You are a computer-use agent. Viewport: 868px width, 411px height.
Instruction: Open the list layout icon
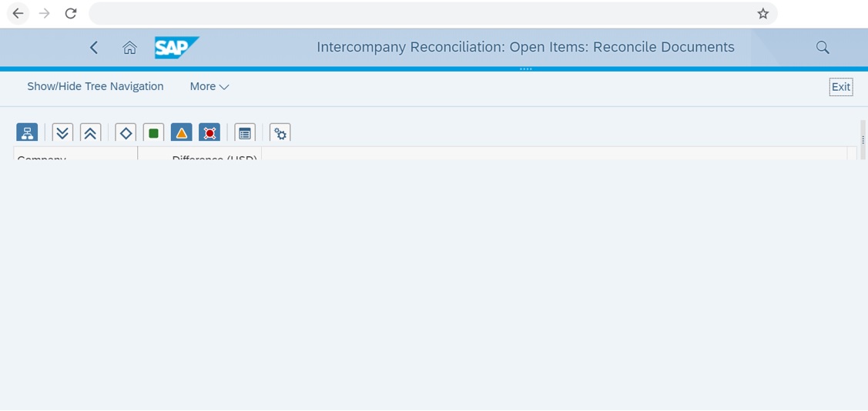click(245, 133)
